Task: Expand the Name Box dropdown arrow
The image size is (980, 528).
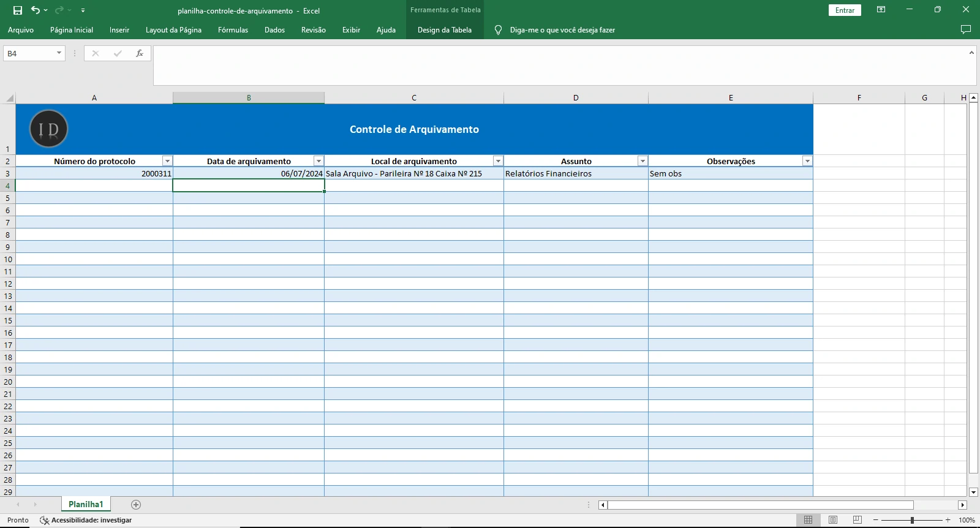Action: coord(59,53)
